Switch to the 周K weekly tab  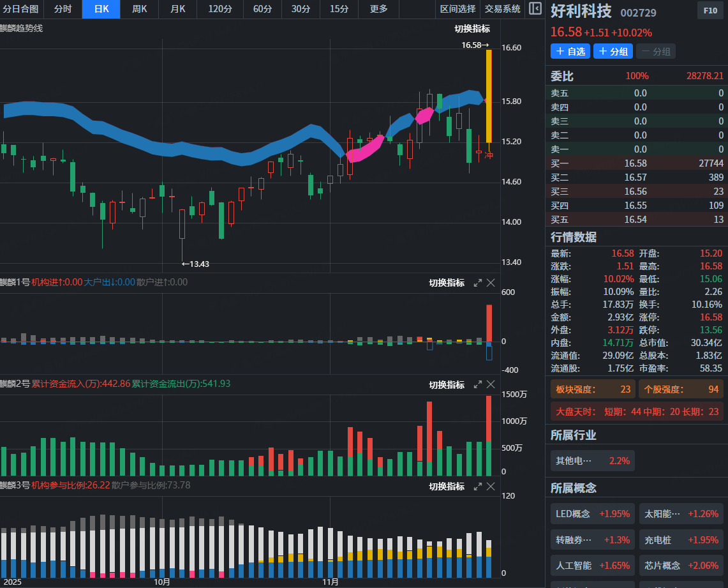point(139,9)
